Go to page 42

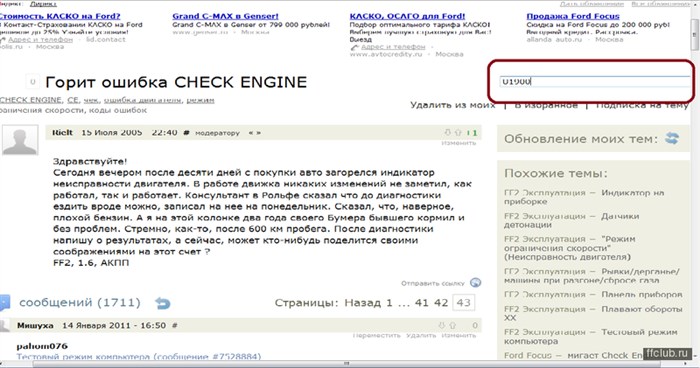point(441,303)
